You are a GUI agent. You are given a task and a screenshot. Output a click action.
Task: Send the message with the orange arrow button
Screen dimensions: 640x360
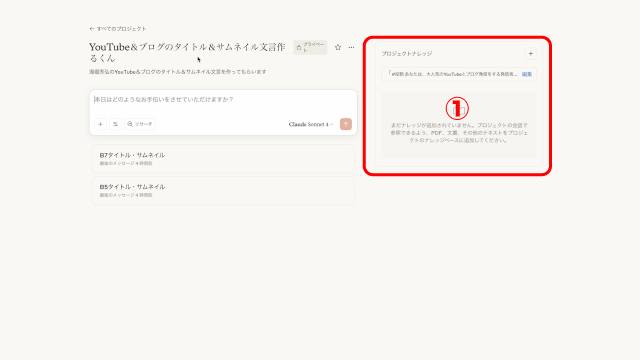point(346,124)
